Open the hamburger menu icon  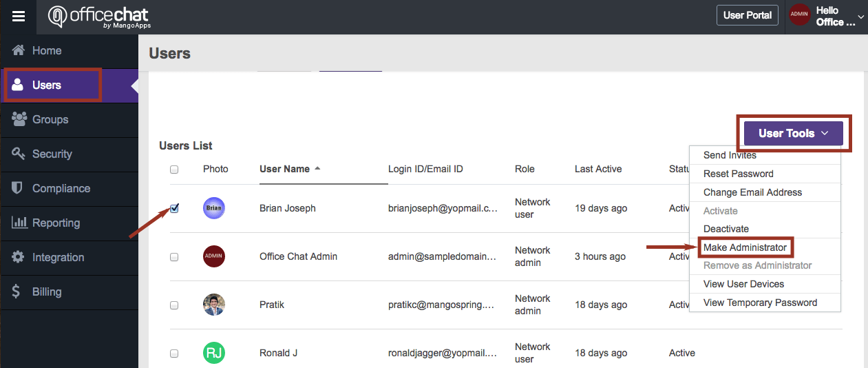click(x=19, y=17)
